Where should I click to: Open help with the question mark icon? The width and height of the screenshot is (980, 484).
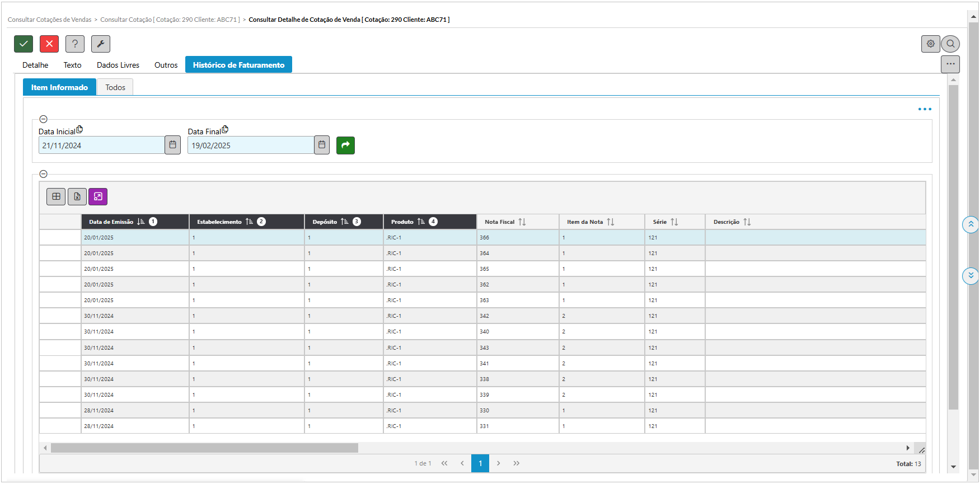tap(75, 44)
